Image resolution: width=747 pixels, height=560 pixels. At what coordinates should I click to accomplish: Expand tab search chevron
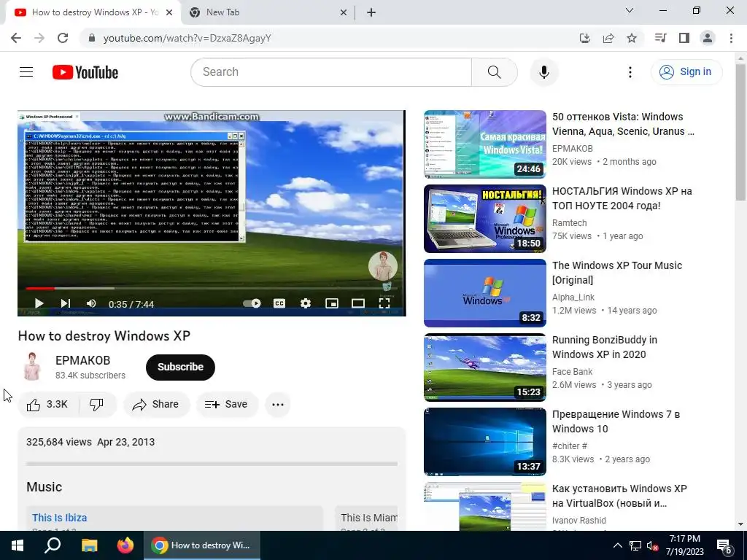[x=630, y=10]
